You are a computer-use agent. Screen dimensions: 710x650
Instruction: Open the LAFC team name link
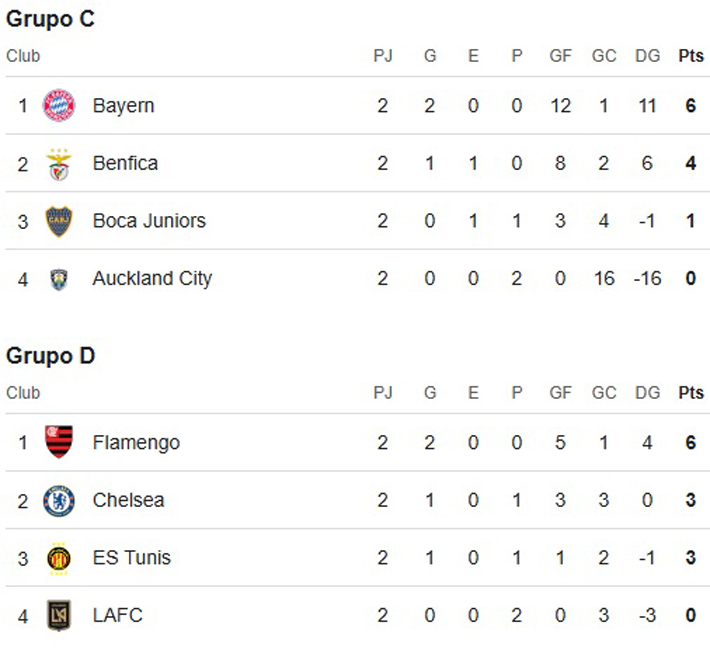(118, 615)
